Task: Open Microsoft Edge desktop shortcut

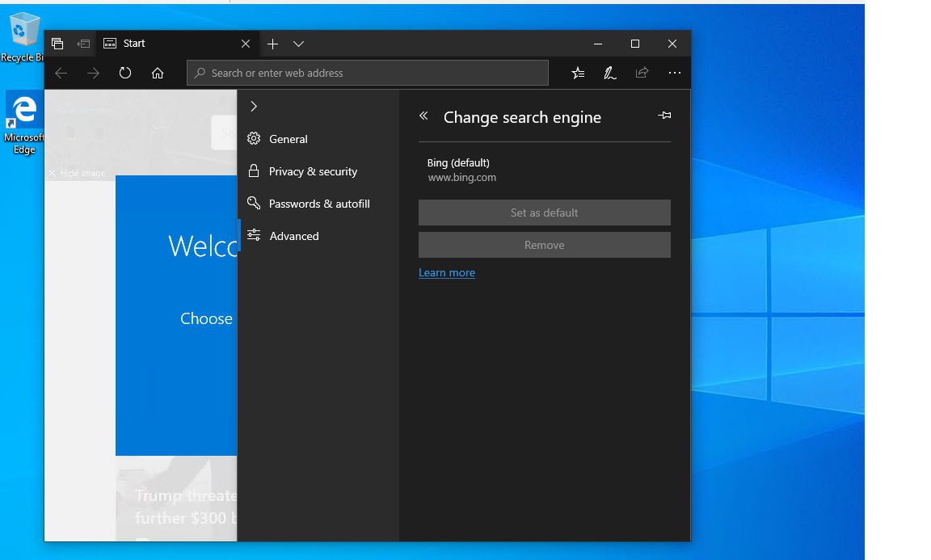Action: pyautogui.click(x=23, y=124)
